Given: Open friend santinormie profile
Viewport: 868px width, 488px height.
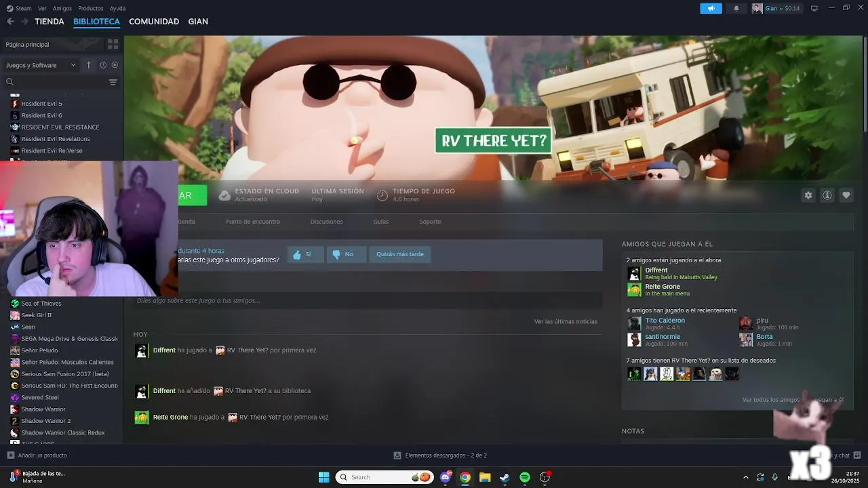Looking at the screenshot, I should pyautogui.click(x=663, y=337).
